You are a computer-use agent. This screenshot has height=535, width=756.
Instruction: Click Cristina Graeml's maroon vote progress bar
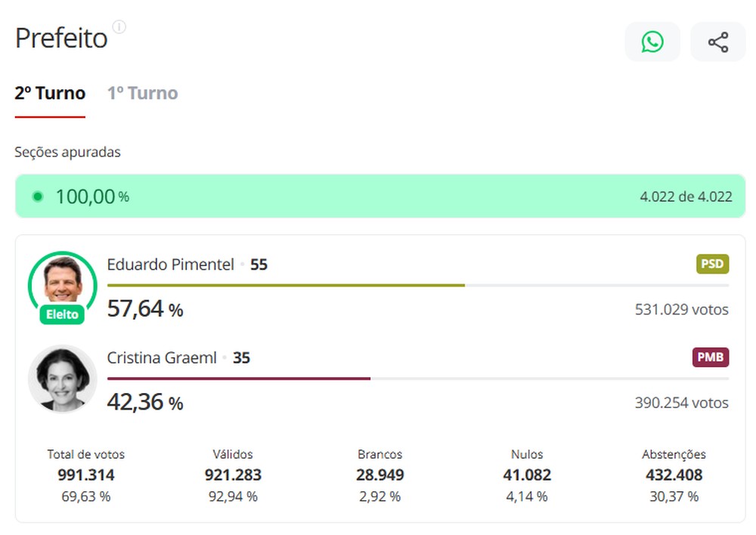(238, 378)
